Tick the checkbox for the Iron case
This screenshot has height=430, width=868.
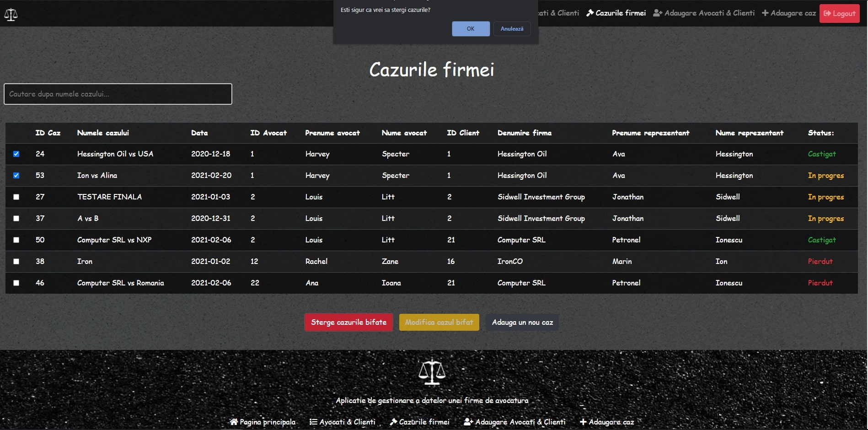pyautogui.click(x=16, y=262)
